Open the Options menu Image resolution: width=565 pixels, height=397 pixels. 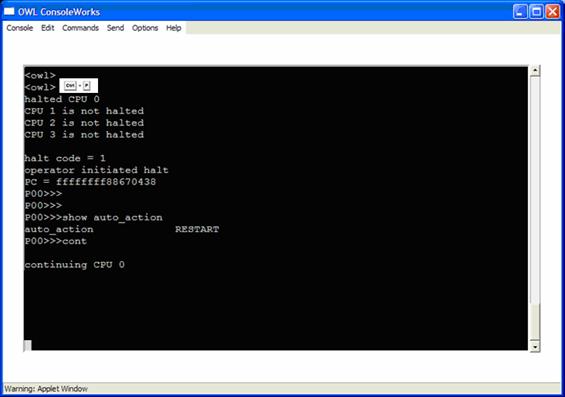coord(145,28)
